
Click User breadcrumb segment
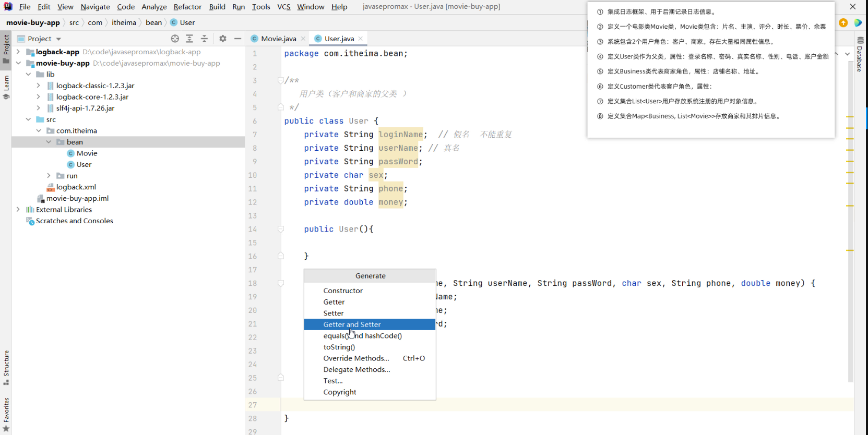(x=183, y=22)
